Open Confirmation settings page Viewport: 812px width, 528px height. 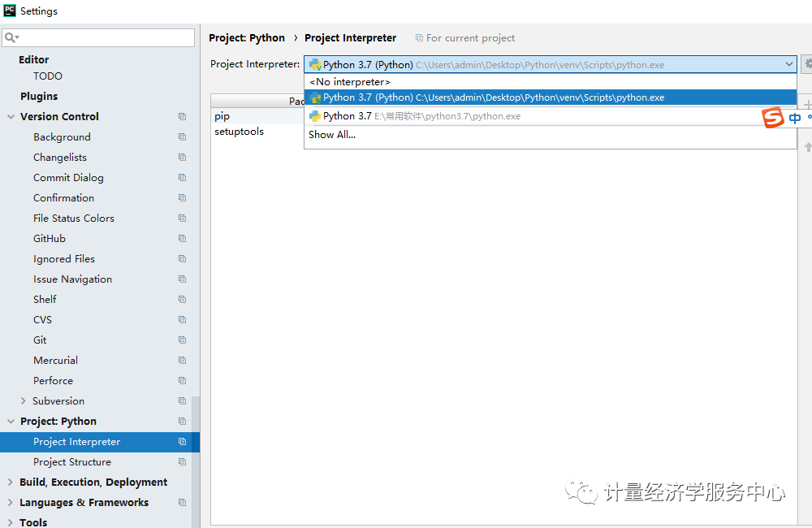click(63, 198)
